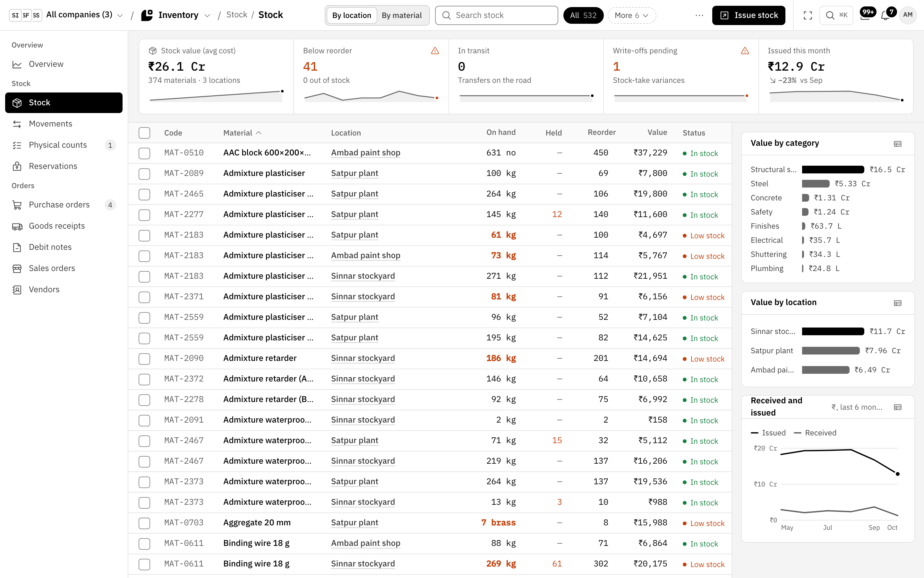Switch to By material view
The height and width of the screenshot is (578, 924).
tap(402, 15)
